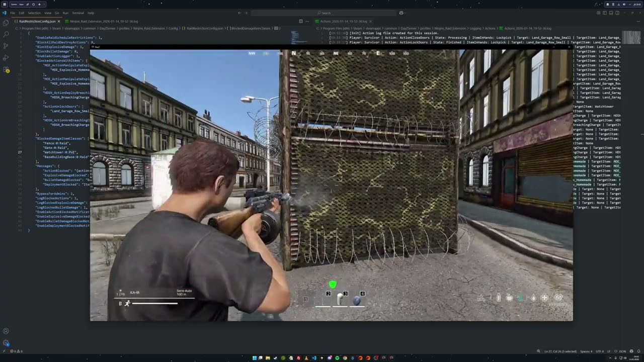Change language mode via JSON indicator
Viewport: 644px width, 362px height.
622,351
